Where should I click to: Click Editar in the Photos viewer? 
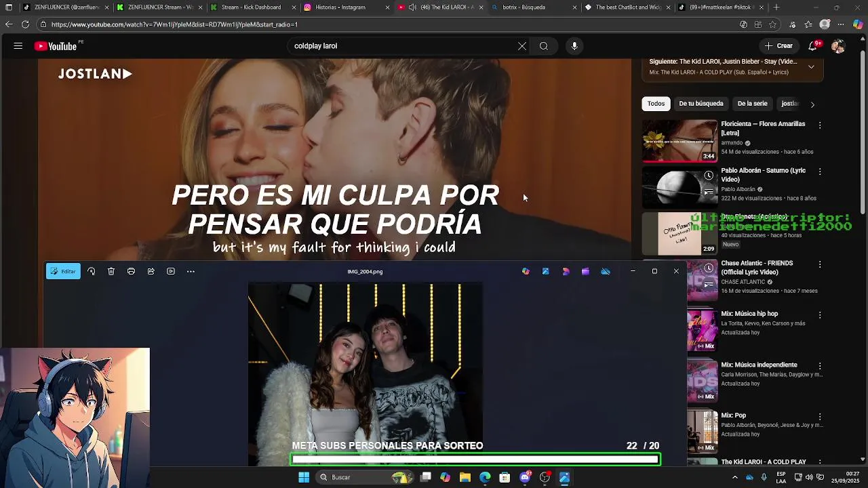pos(63,271)
